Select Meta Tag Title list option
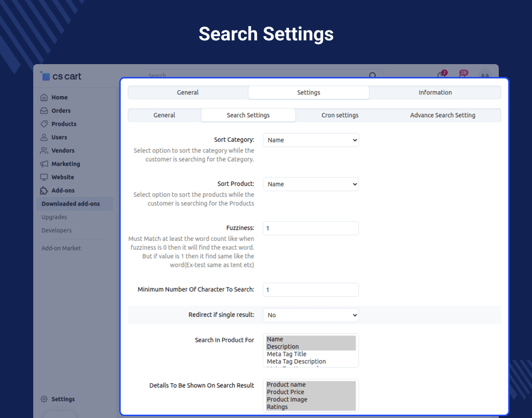 [x=286, y=354]
